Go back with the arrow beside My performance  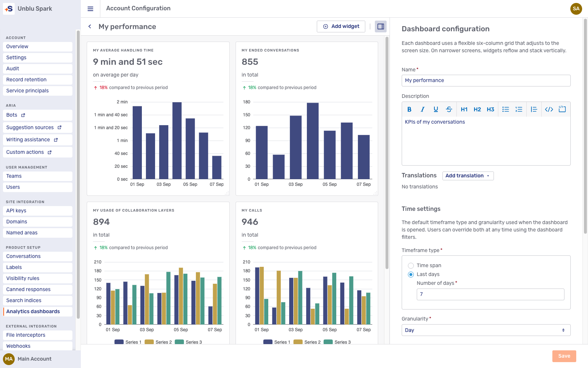click(90, 26)
